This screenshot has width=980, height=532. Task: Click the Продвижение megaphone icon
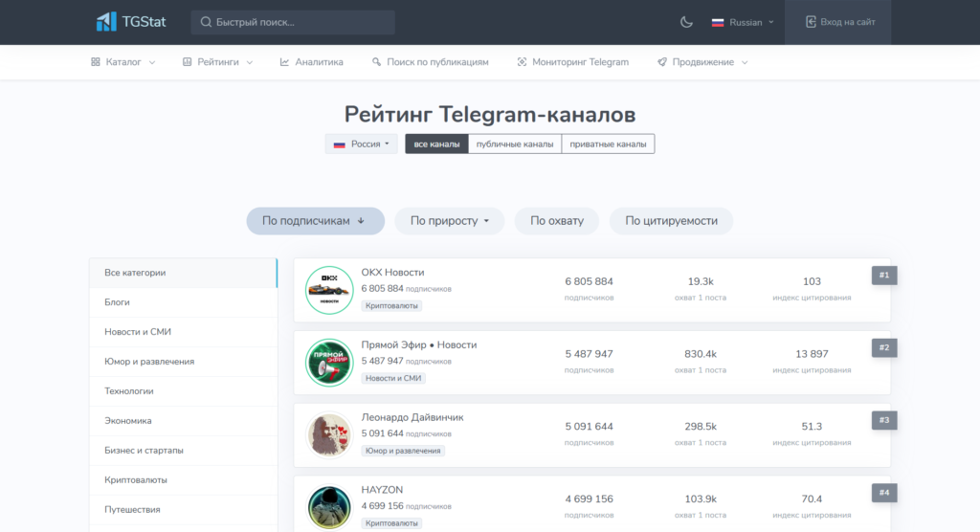(662, 62)
